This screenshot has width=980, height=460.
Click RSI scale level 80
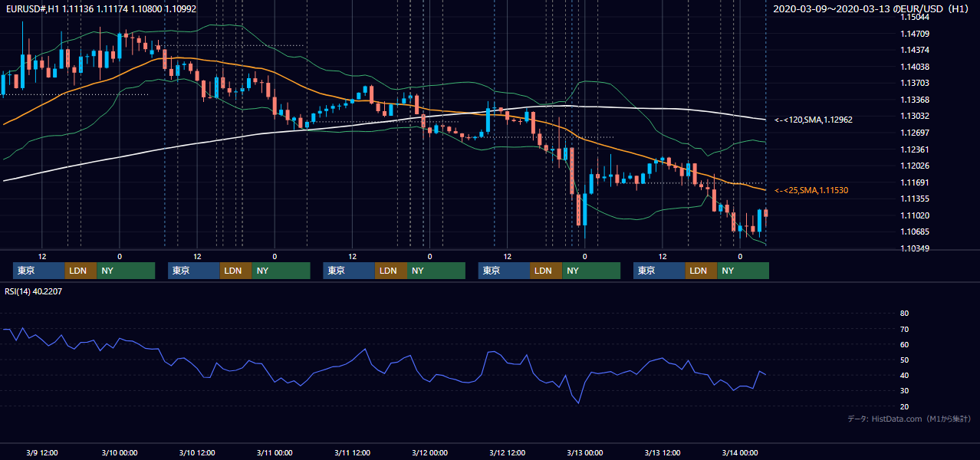tap(904, 314)
